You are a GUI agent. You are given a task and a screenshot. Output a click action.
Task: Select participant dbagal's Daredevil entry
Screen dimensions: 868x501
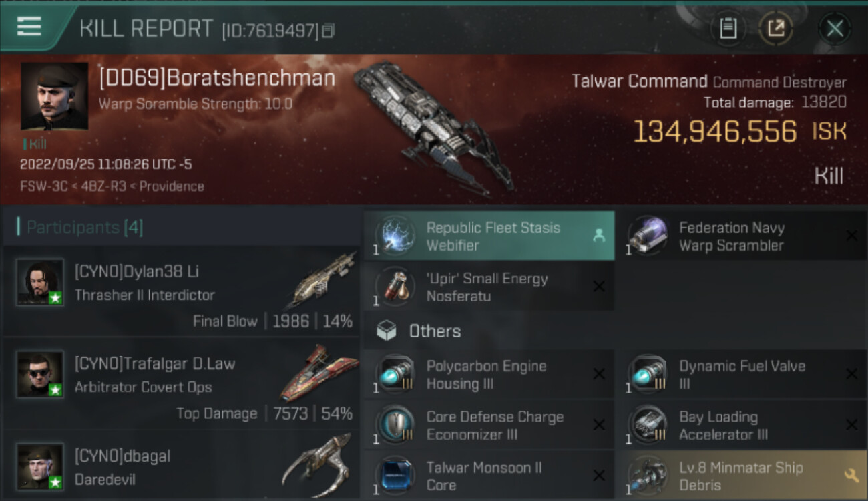(182, 466)
